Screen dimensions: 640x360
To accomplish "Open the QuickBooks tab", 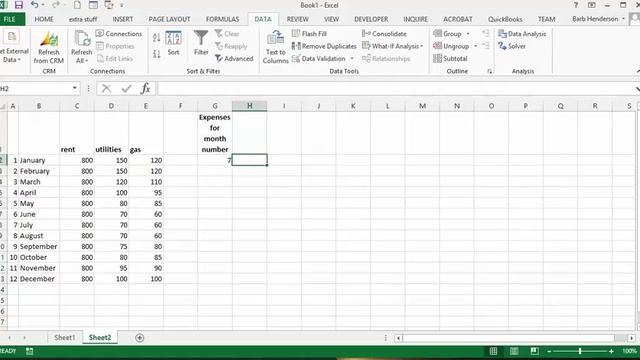I will click(x=505, y=19).
